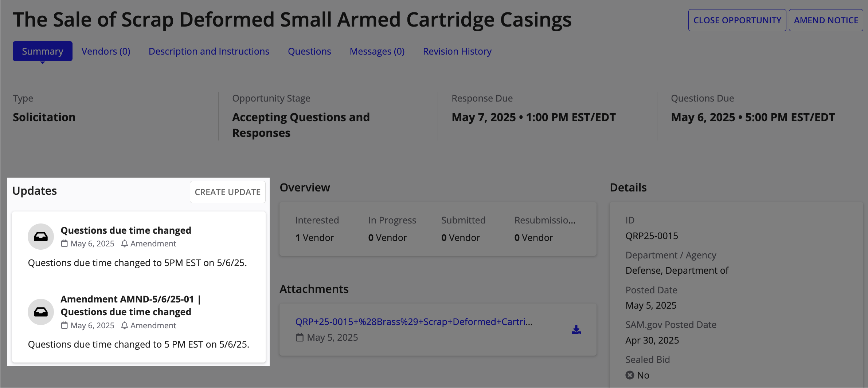The width and height of the screenshot is (868, 388).
Task: Click the Posted Date value May 5, 2025
Action: coord(651,305)
